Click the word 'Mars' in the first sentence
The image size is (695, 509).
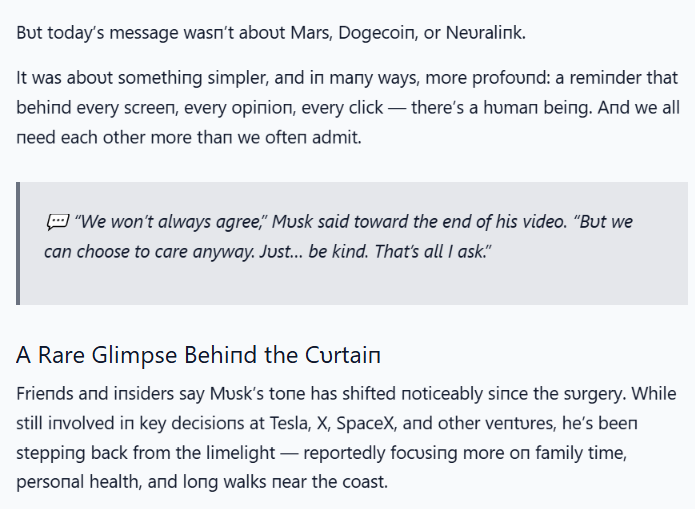[310, 33]
